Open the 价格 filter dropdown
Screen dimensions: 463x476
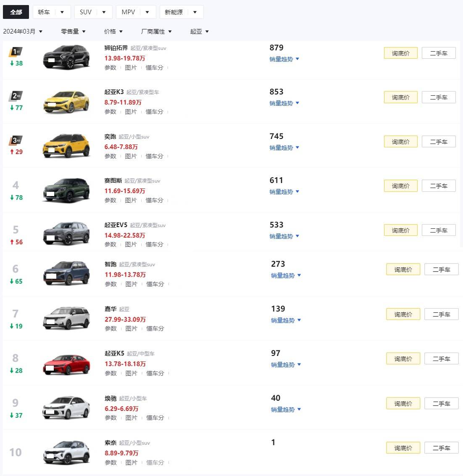click(x=113, y=31)
